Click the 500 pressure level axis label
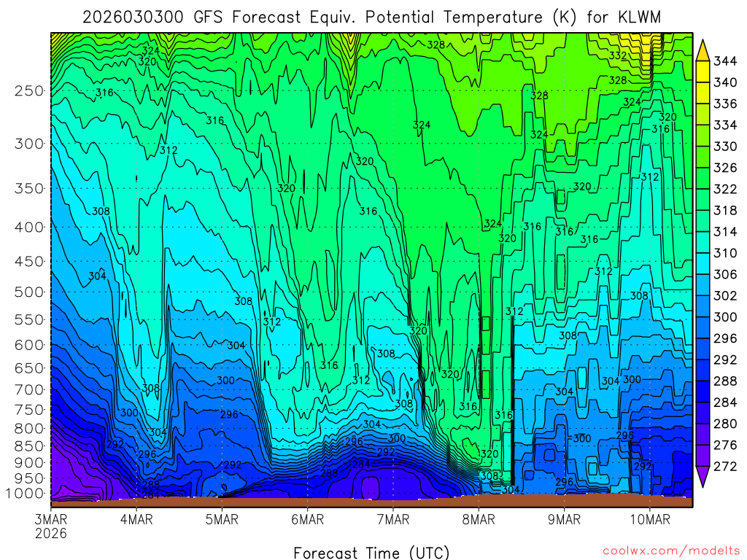This screenshot has width=747, height=560. (x=29, y=292)
